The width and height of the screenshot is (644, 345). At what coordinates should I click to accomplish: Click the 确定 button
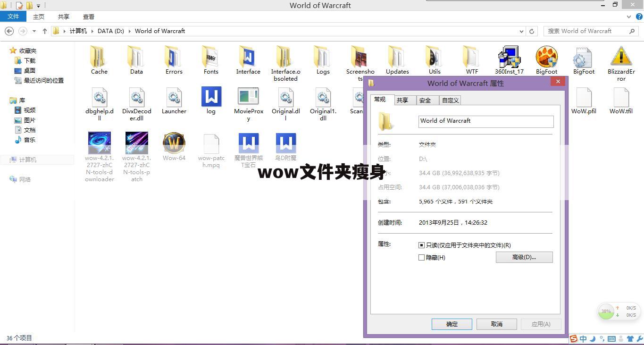452,324
